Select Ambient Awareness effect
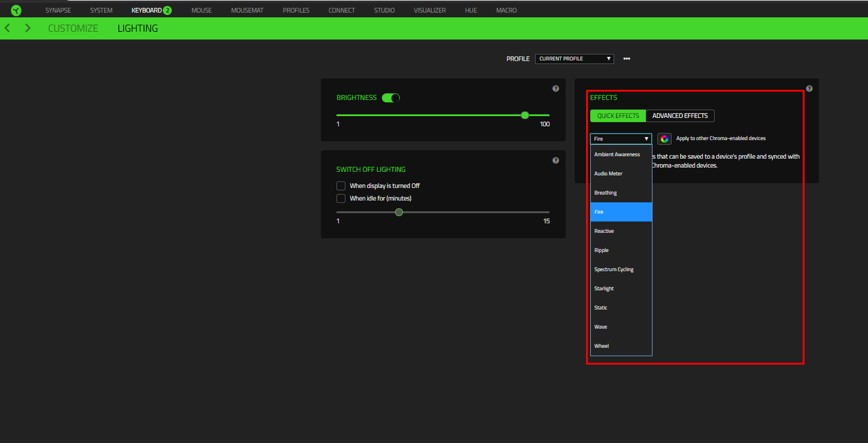868x443 pixels. pyautogui.click(x=621, y=154)
